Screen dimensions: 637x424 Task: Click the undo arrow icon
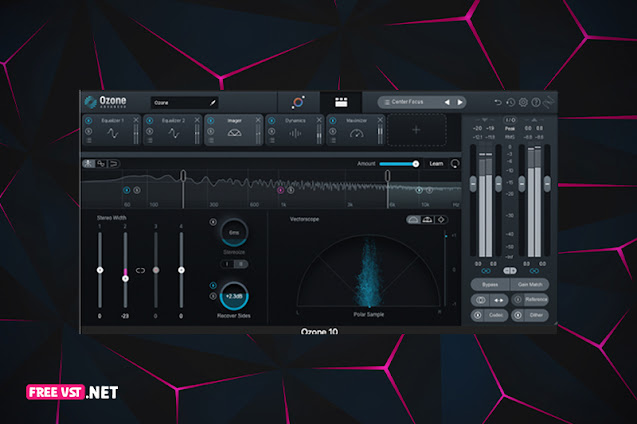point(498,102)
